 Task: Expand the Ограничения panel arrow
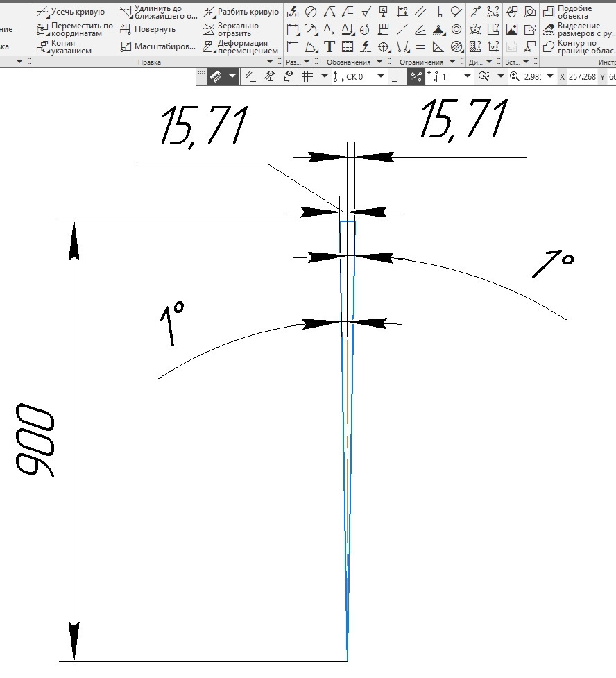(452, 62)
